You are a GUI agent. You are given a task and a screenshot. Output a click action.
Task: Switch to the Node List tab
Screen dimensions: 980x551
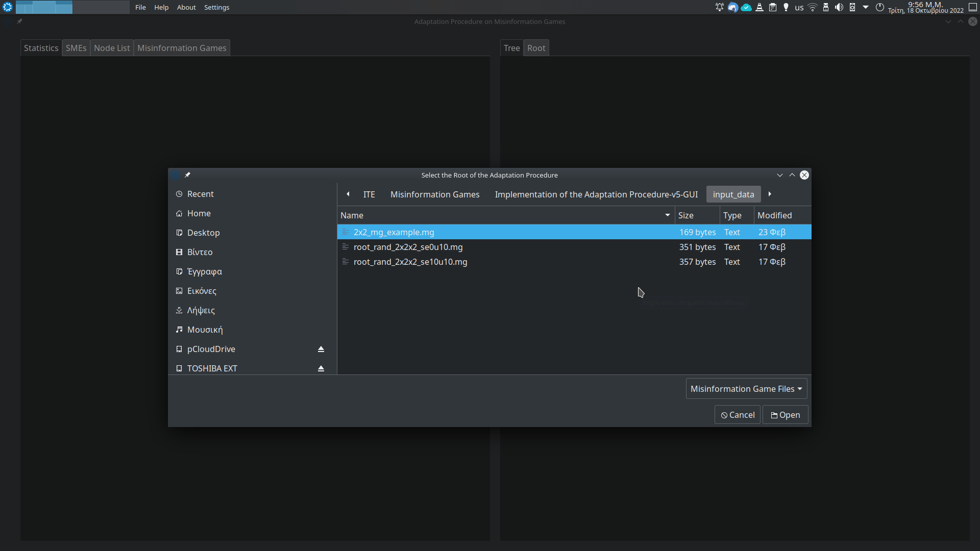tap(112, 48)
